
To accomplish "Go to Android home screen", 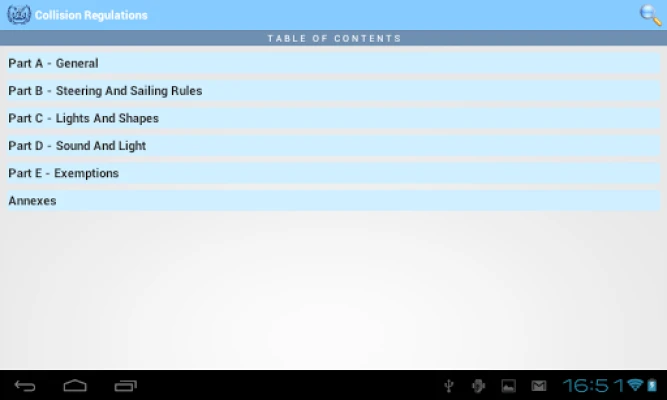I will [x=75, y=385].
